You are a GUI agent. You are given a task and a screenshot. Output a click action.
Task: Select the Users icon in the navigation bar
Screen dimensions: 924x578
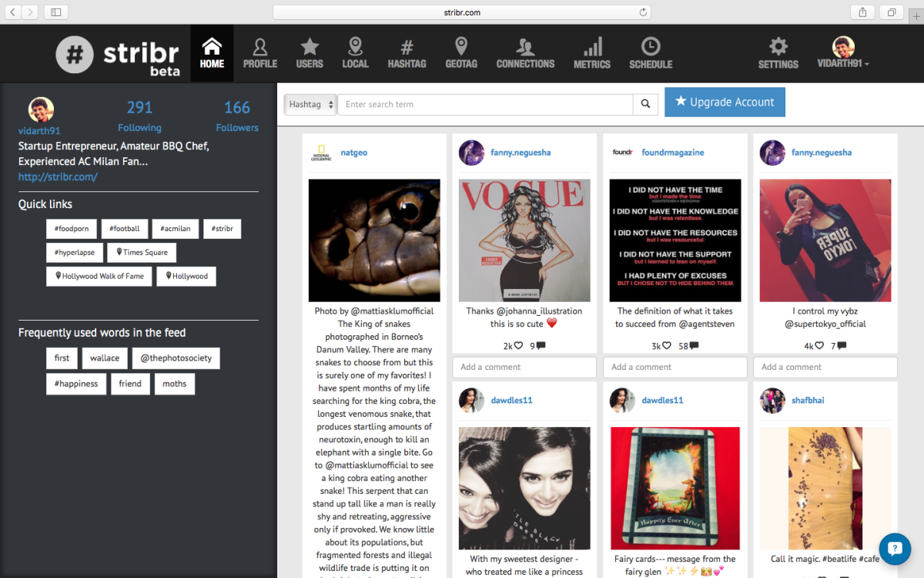(310, 52)
